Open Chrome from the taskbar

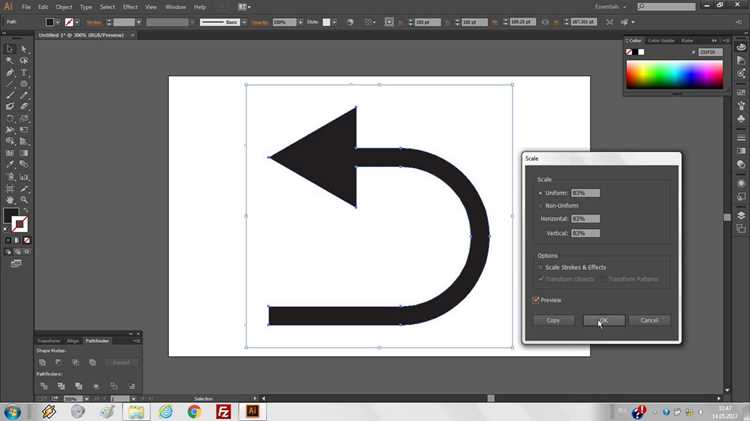[x=194, y=411]
